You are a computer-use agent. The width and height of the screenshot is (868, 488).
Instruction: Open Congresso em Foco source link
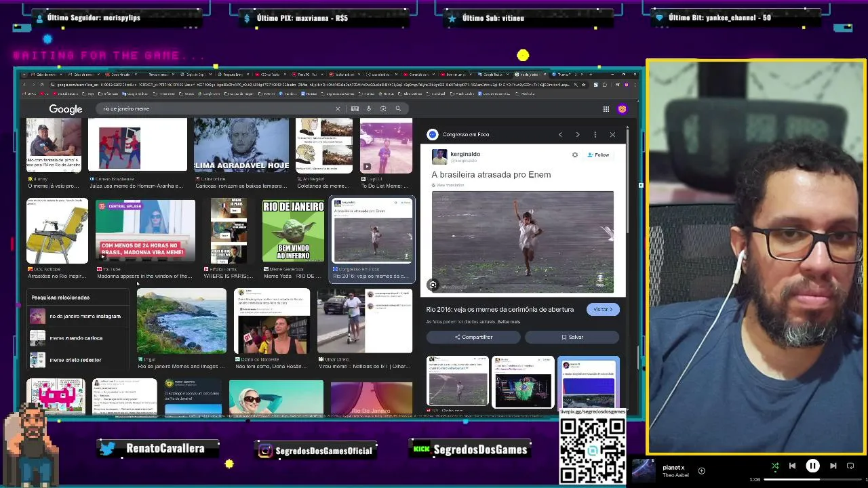pyautogui.click(x=466, y=135)
